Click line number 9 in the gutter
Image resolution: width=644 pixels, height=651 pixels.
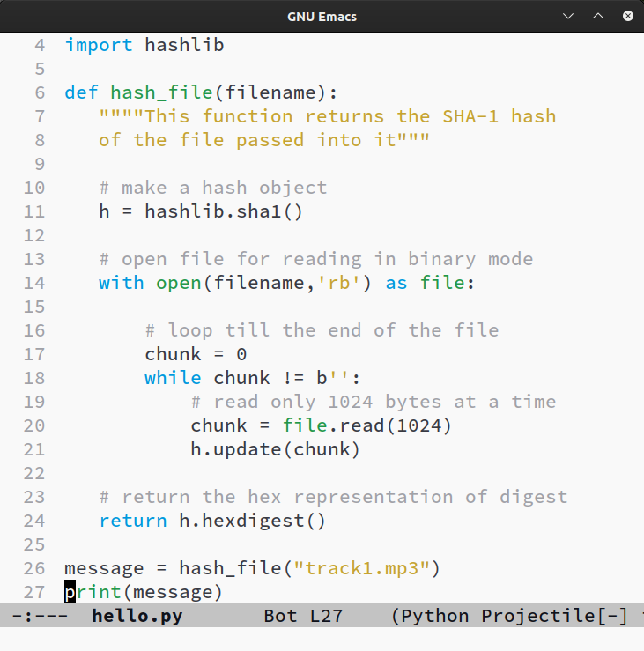pyautogui.click(x=40, y=164)
